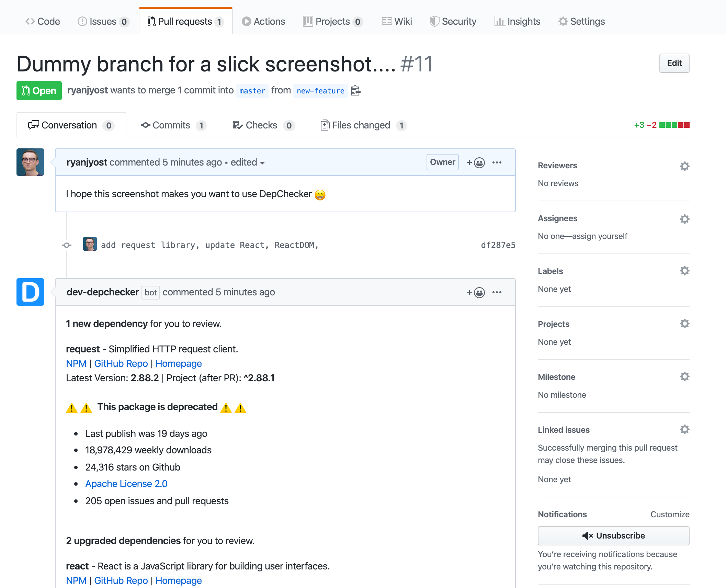This screenshot has height=588, width=726.
Task: Add a reaction to dev-depchecker's comment
Action: click(476, 292)
